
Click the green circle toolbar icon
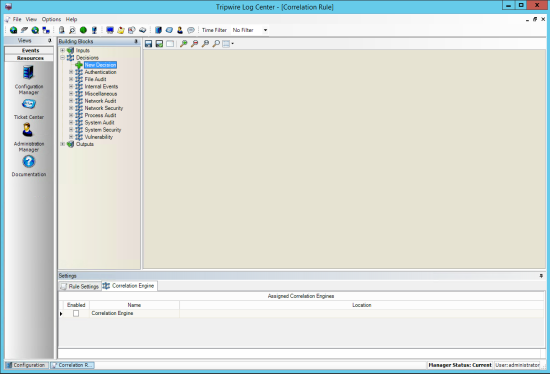pos(83,30)
